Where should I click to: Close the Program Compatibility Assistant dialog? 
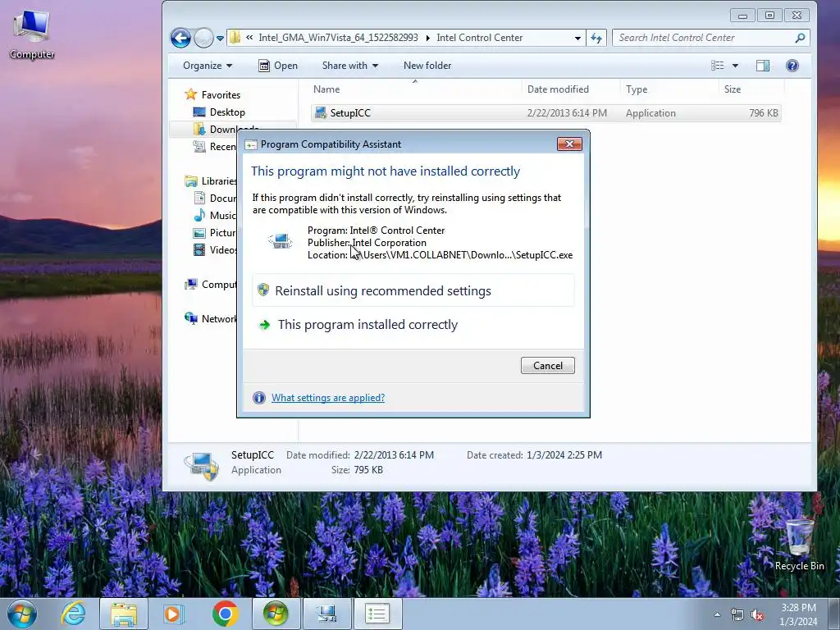coord(569,144)
